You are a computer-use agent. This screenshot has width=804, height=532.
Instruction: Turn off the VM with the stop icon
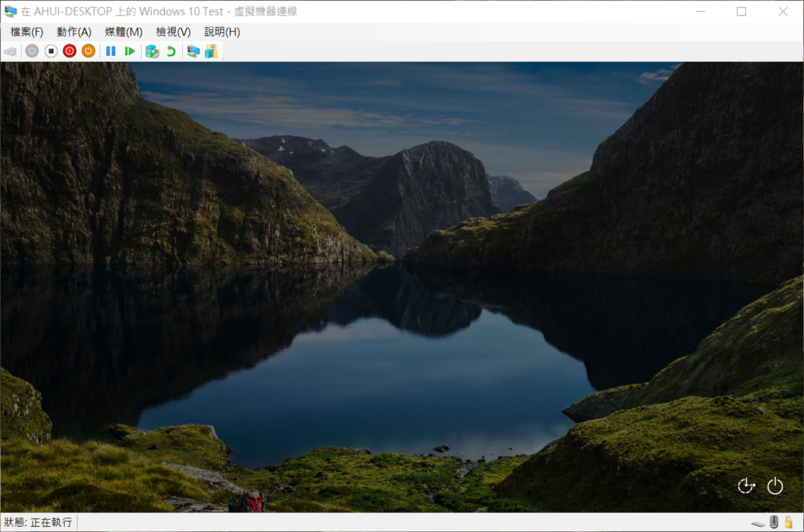pos(51,51)
